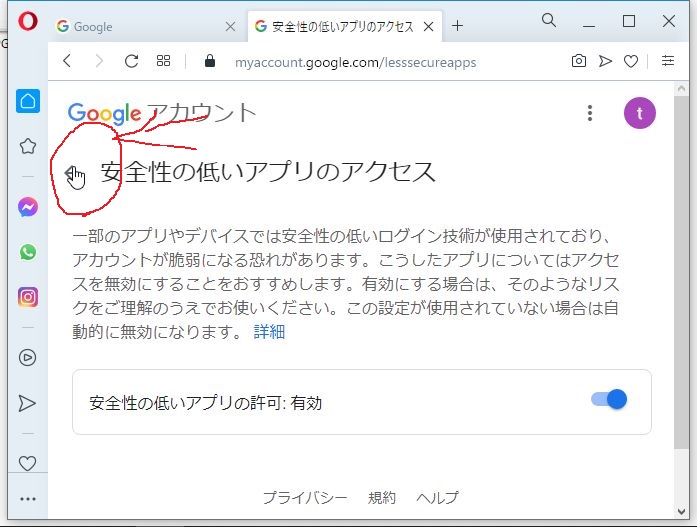Click the Opera logo menu button
697x527 pixels.
28,21
